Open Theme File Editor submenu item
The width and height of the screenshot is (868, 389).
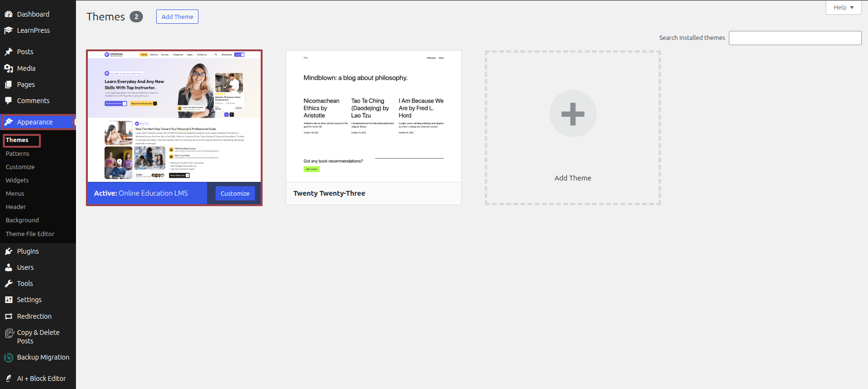pyautogui.click(x=30, y=234)
